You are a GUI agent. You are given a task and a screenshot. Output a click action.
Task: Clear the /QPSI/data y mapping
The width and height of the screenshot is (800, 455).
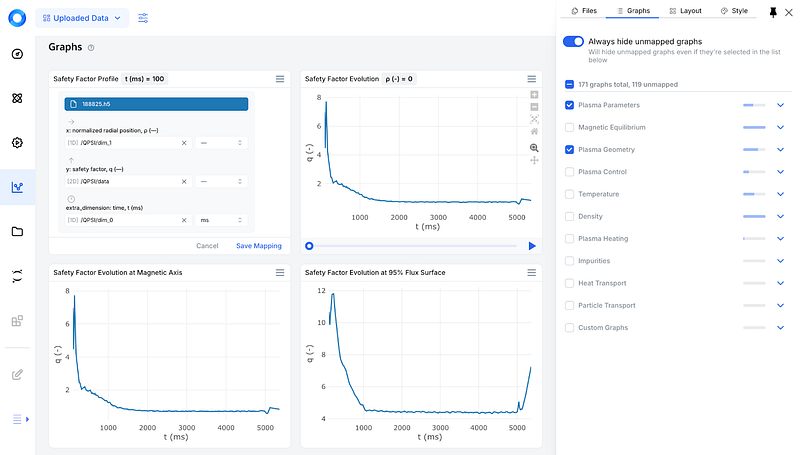[x=184, y=182]
